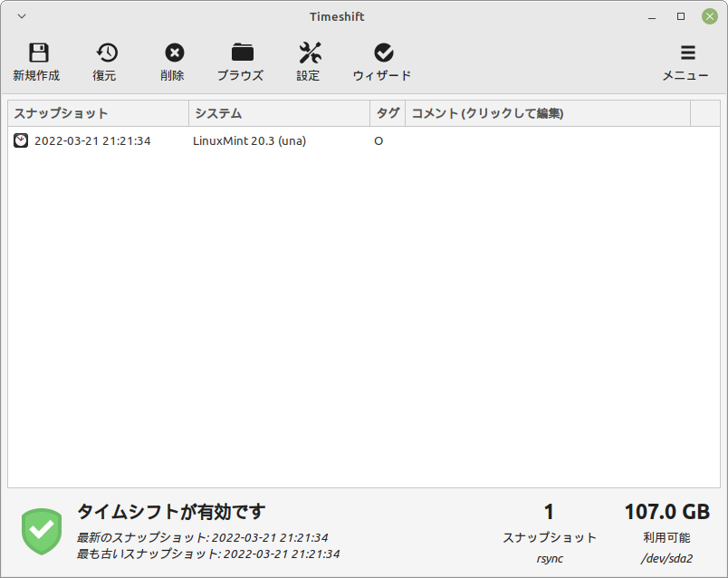Click the 107.0 GB available value
The width and height of the screenshot is (728, 578).
coord(667,512)
